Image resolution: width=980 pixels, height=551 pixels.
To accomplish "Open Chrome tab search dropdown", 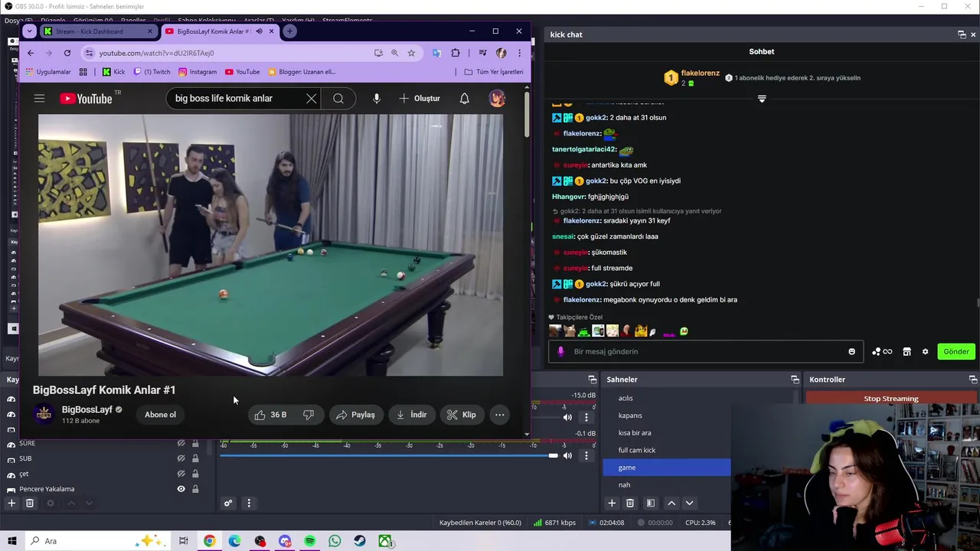I will tap(29, 31).
